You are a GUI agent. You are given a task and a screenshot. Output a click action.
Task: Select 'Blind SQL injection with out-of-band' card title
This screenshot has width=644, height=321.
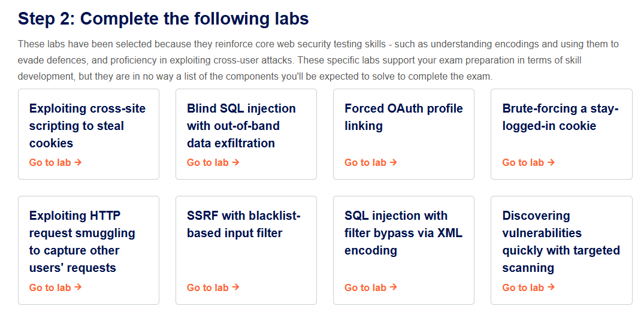pos(241,126)
